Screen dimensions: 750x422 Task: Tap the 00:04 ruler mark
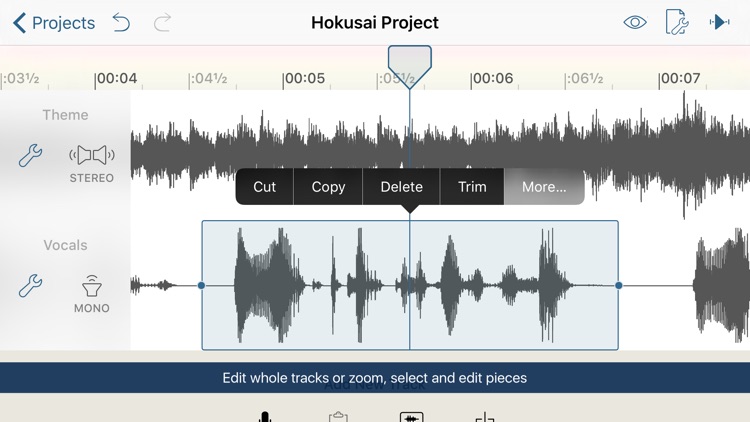(116, 78)
